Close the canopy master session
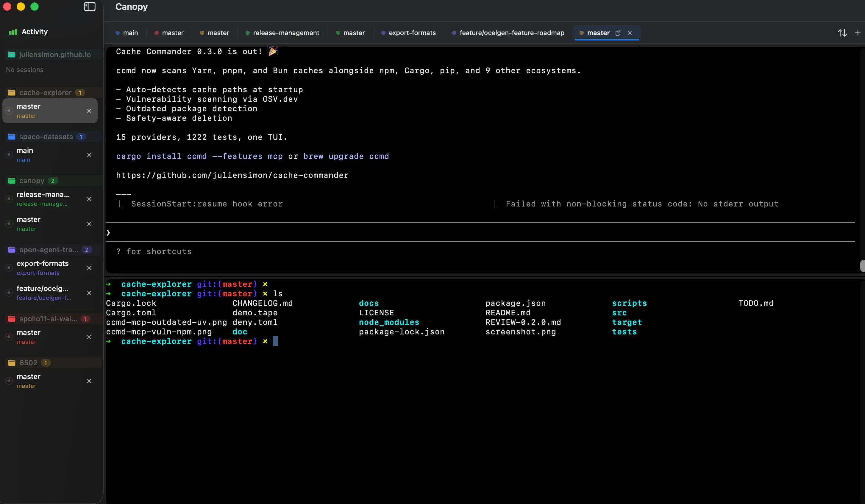 point(89,224)
